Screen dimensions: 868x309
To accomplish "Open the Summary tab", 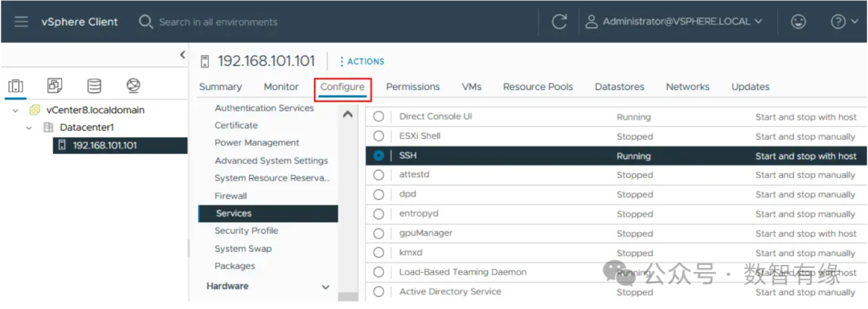I will pyautogui.click(x=220, y=87).
